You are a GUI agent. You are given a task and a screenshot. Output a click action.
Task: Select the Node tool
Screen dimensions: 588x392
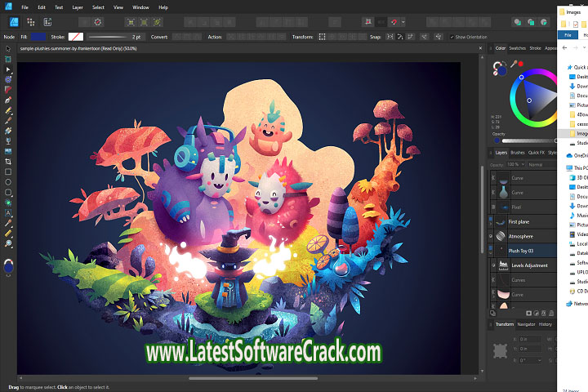8,69
